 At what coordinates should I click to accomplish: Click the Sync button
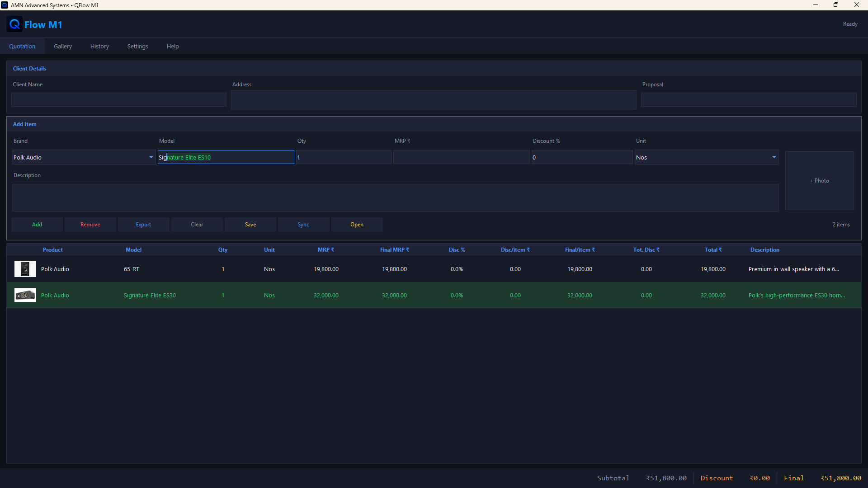coord(304,225)
